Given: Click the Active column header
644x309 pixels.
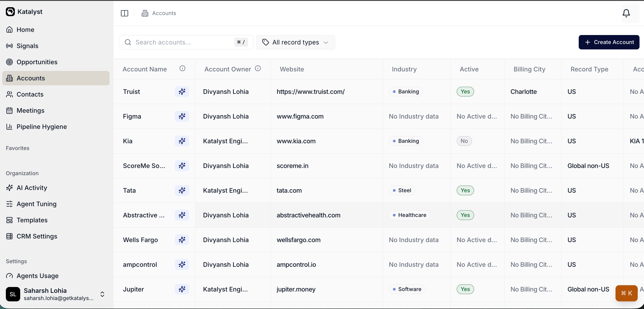Looking at the screenshot, I should (x=469, y=69).
